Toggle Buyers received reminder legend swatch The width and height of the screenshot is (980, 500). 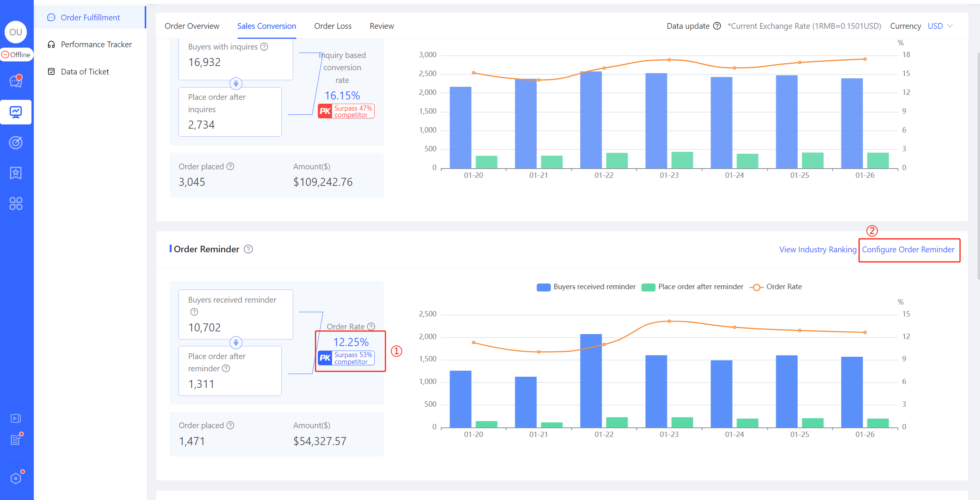544,287
